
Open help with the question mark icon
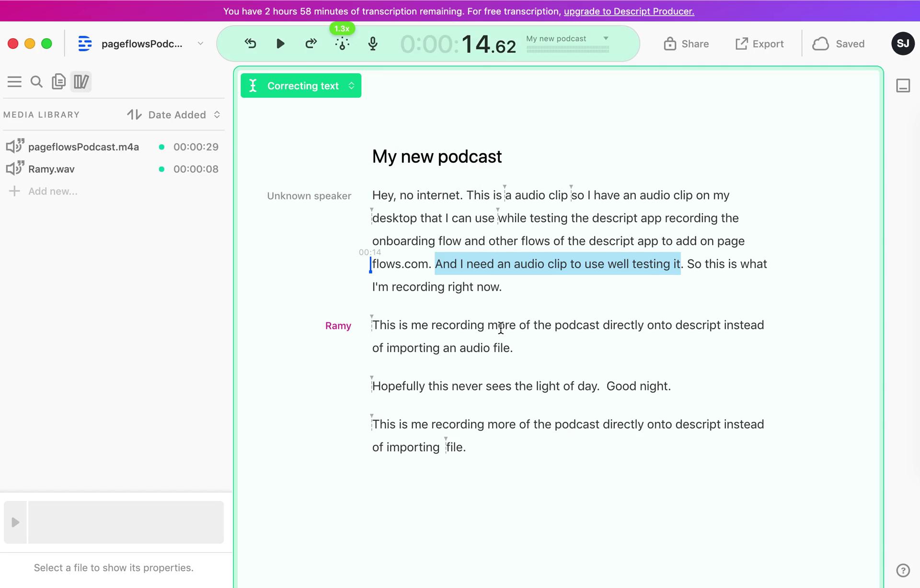point(903,570)
